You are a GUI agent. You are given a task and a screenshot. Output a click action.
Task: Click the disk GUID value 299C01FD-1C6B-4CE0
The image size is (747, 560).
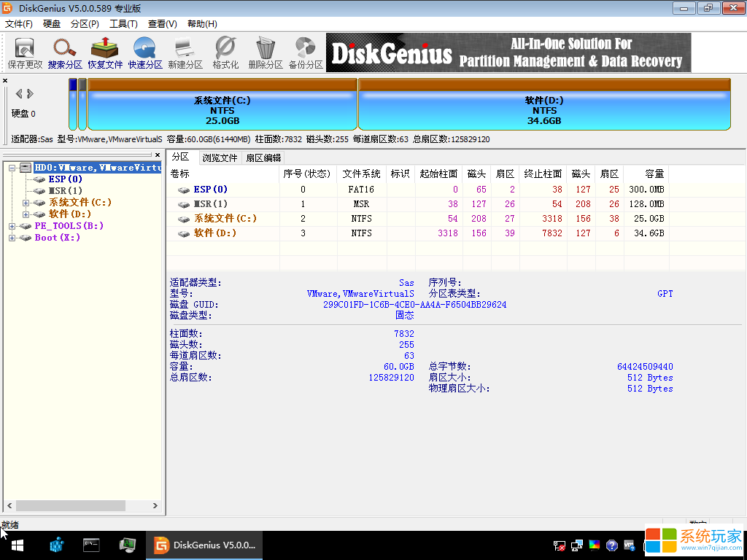[414, 305]
